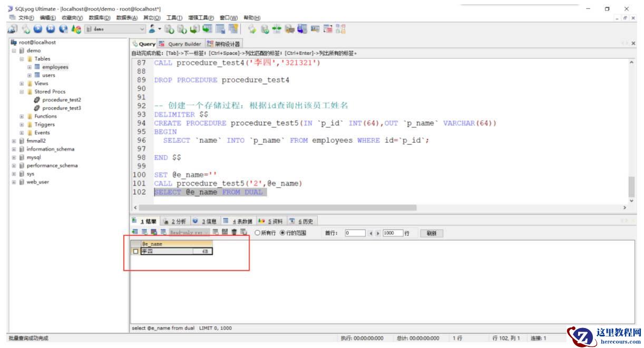This screenshot has width=644, height=348.
Task: Click the rightmost icon in main toolbar
Action: coord(341,29)
